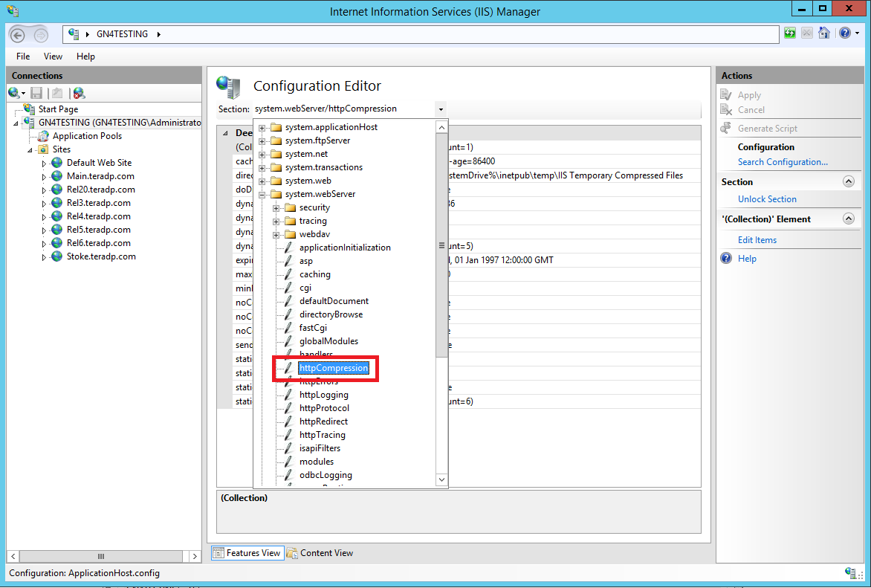This screenshot has height=588, width=871.
Task: Expand the security subfolder
Action: click(276, 208)
